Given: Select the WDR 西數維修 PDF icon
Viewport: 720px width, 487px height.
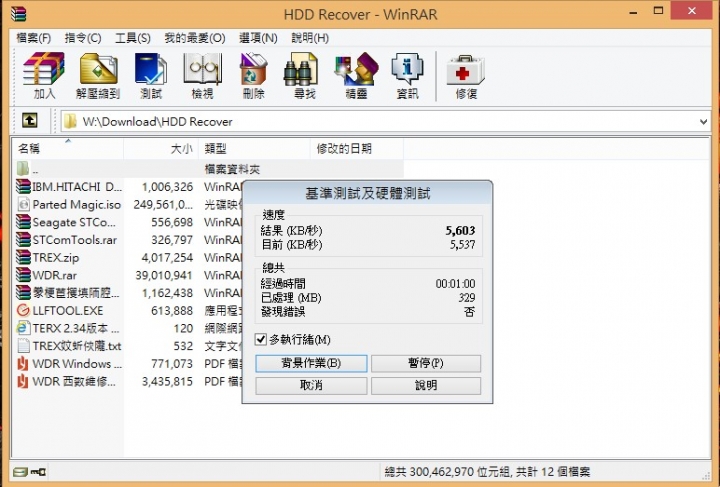Looking at the screenshot, I should 23,381.
